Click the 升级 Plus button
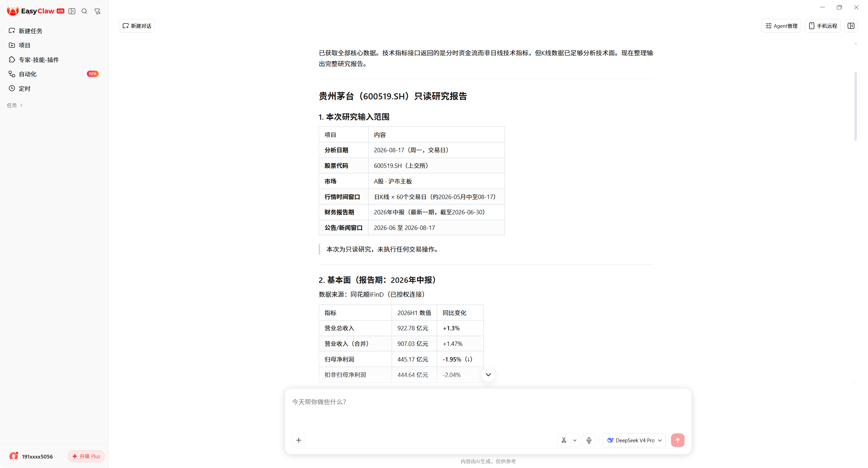 (86, 456)
